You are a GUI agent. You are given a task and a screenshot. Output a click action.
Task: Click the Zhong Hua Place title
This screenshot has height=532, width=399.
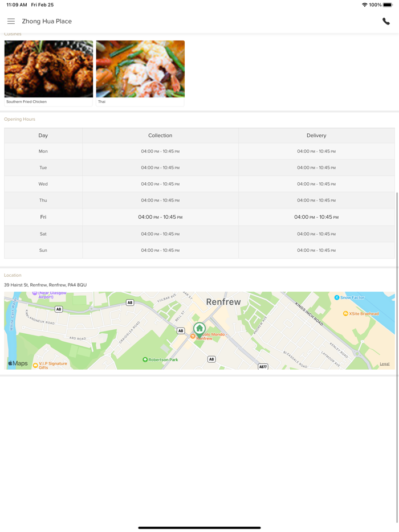point(47,21)
